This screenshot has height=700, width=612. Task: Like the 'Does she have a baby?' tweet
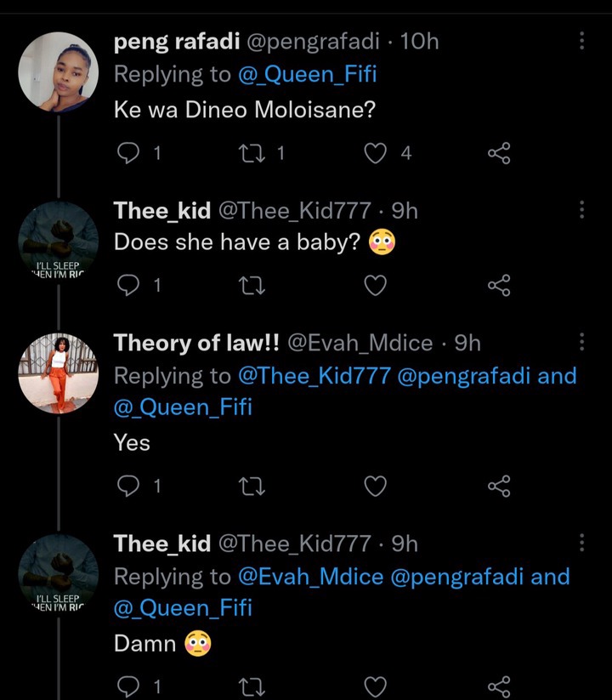[375, 285]
